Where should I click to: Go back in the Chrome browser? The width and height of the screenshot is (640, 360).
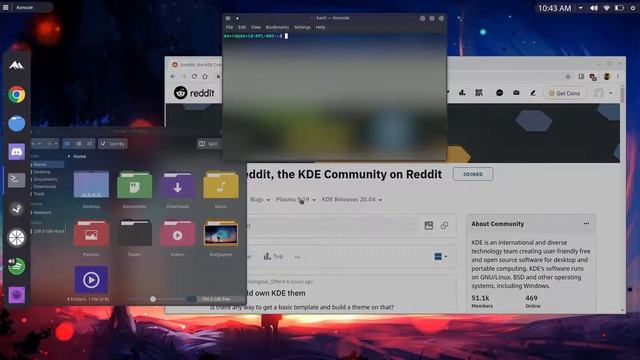point(173,76)
